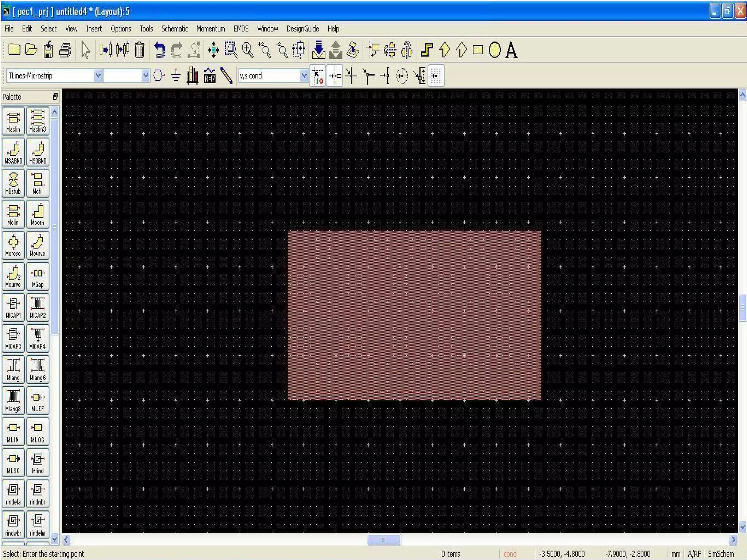Image resolution: width=747 pixels, height=560 pixels.
Task: Open the empty component history dropdown
Action: [x=145, y=75]
